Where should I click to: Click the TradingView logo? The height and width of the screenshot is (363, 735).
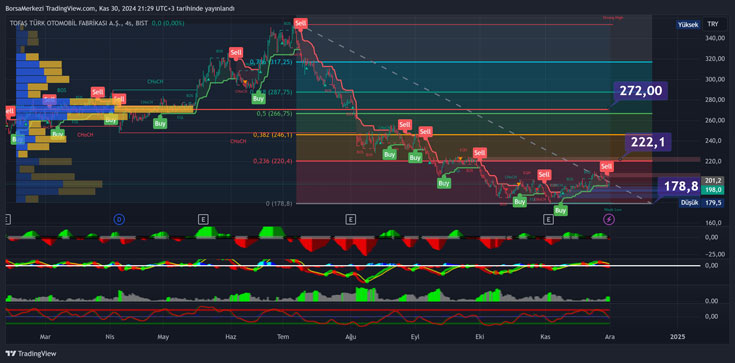pyautogui.click(x=31, y=354)
